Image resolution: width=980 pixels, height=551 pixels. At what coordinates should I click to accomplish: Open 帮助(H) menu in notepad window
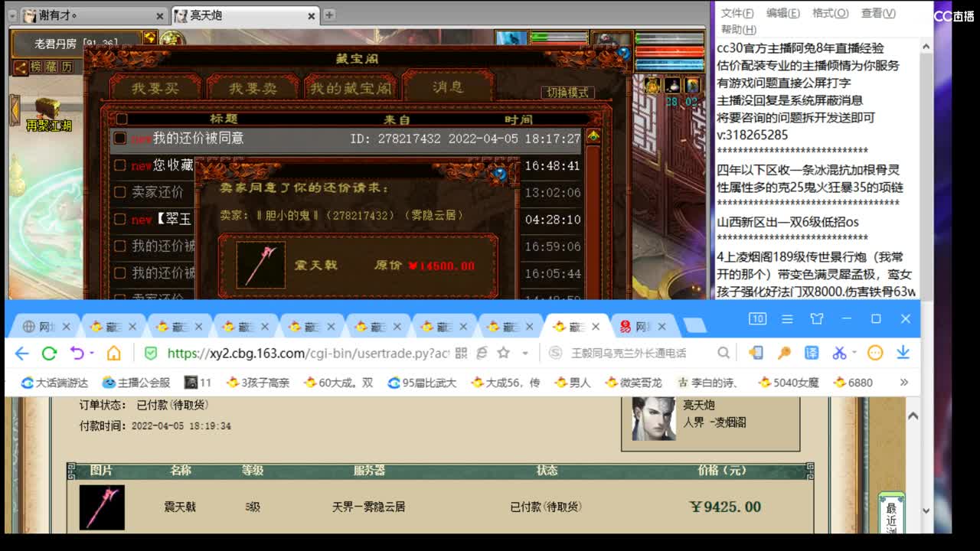tap(738, 29)
